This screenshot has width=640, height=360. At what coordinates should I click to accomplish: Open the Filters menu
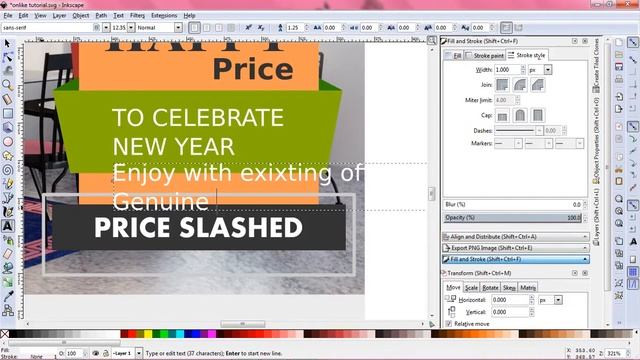pyautogui.click(x=137, y=15)
